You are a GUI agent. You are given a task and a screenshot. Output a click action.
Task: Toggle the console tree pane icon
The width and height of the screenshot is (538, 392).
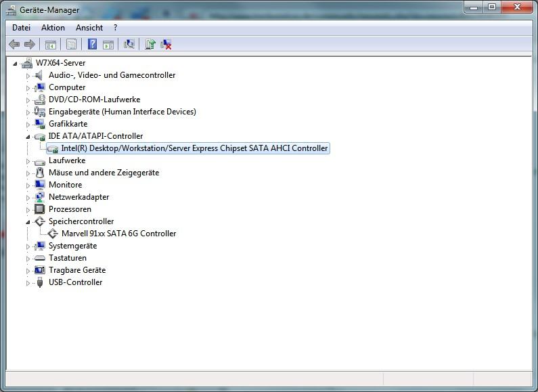click(51, 44)
